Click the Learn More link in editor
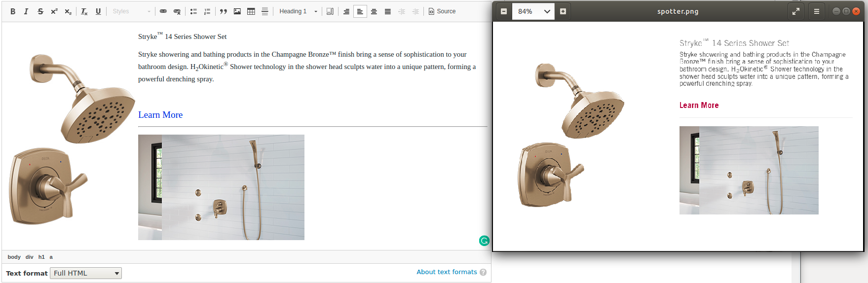The height and width of the screenshot is (283, 868). [160, 115]
